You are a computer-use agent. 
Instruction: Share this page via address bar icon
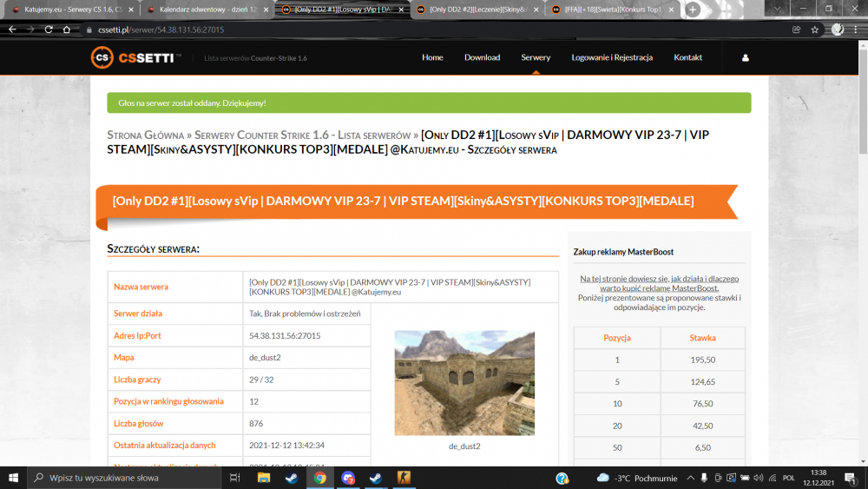point(796,30)
